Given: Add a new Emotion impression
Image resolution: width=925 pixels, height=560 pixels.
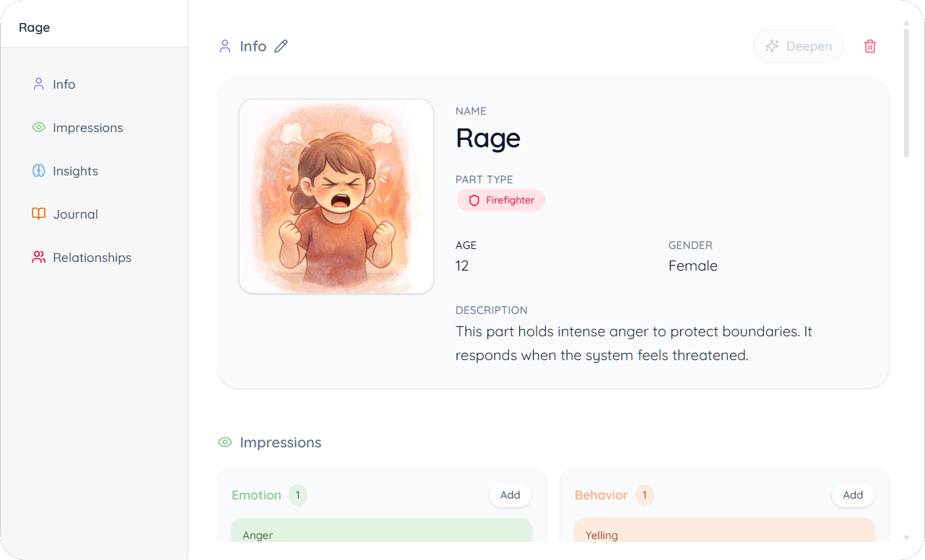Looking at the screenshot, I should pyautogui.click(x=510, y=495).
